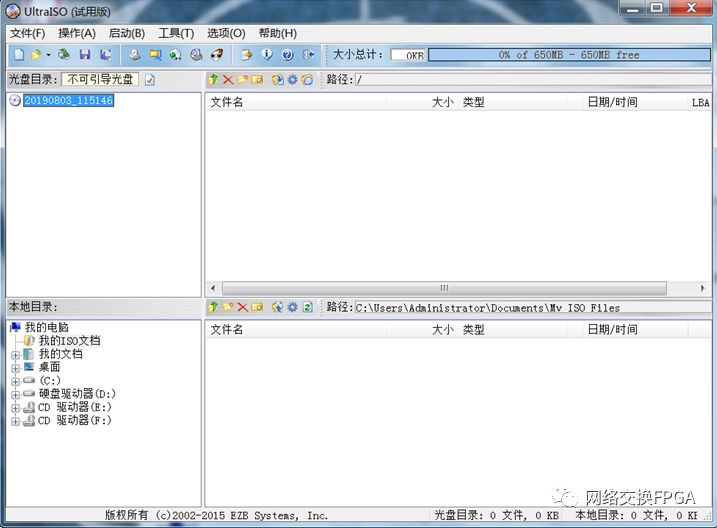717x528 pixels.
Task: Click the Open CD/DVD toolbar icon
Action: coord(64,55)
